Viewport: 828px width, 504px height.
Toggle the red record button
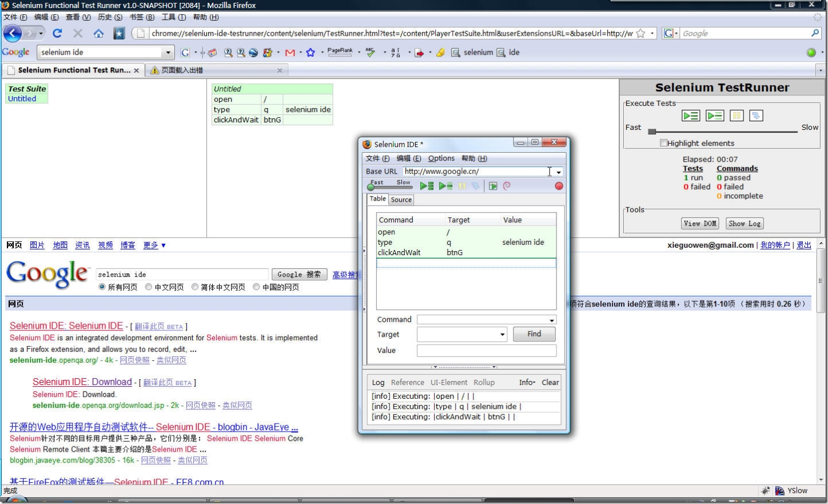point(559,186)
